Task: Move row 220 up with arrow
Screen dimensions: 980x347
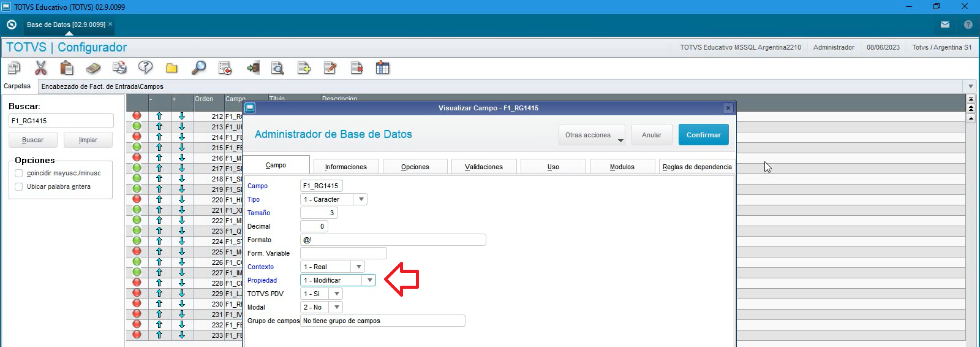Action: (x=159, y=199)
